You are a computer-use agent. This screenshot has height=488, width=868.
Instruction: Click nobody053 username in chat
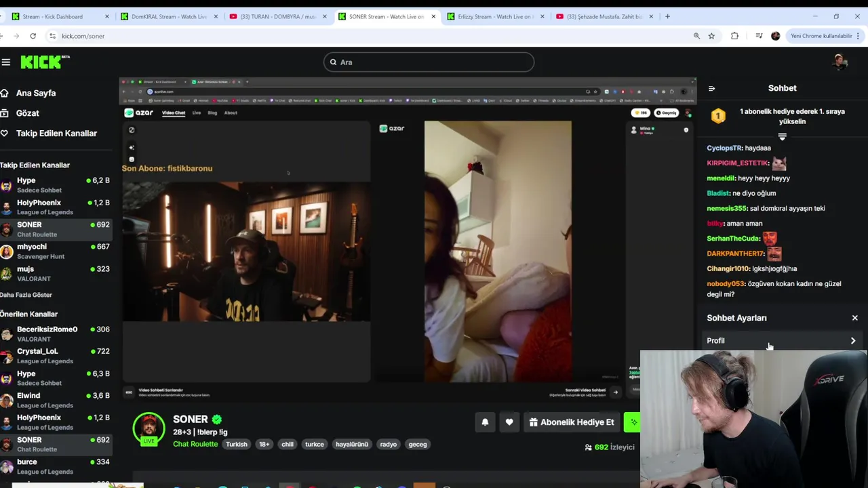pyautogui.click(x=726, y=284)
